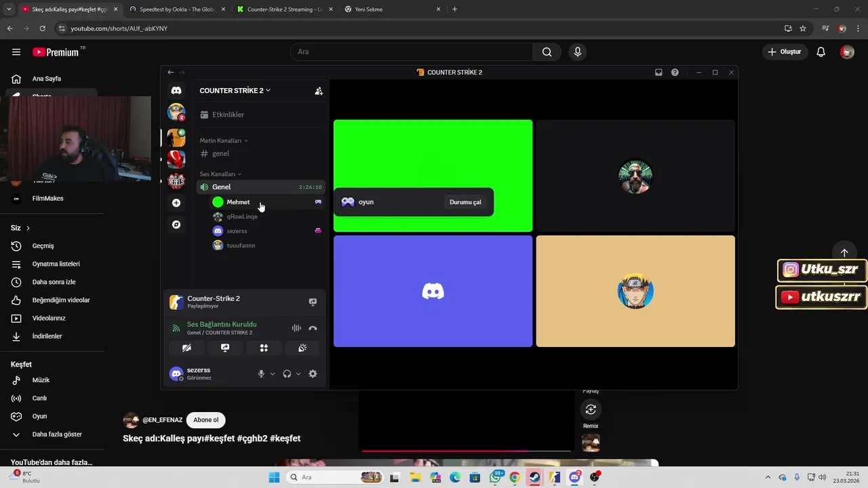Click the Add a Server plus icon
Viewport: 868px width, 488px height.
pyautogui.click(x=176, y=203)
